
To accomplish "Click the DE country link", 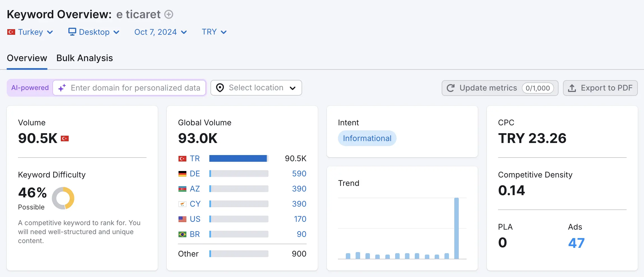I will (x=195, y=174).
